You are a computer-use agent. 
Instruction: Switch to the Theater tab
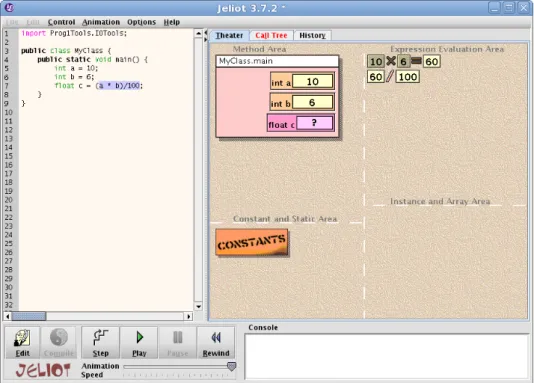pos(229,35)
